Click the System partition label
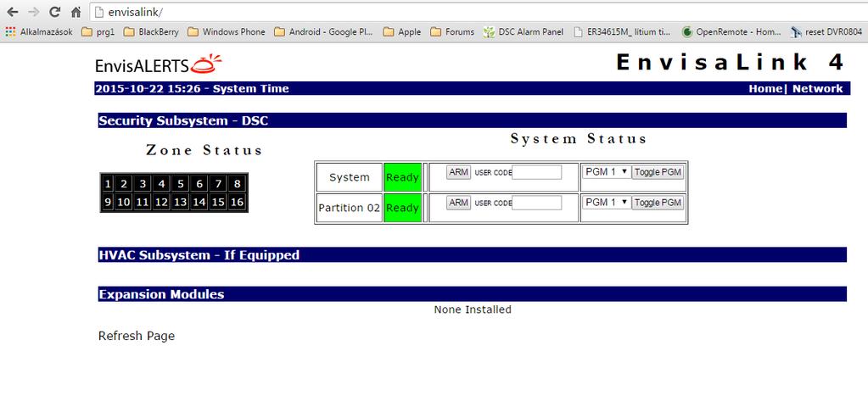This screenshot has height=396, width=868. [x=350, y=177]
